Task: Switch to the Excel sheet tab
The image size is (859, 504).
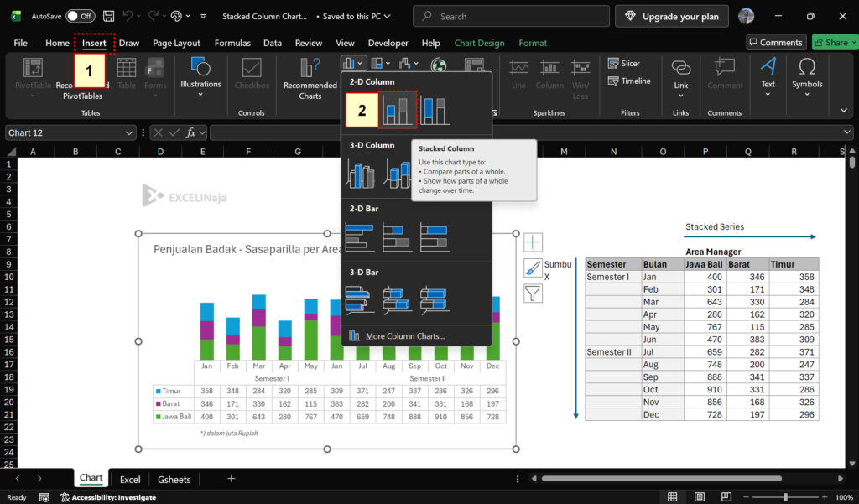Action: tap(130, 480)
